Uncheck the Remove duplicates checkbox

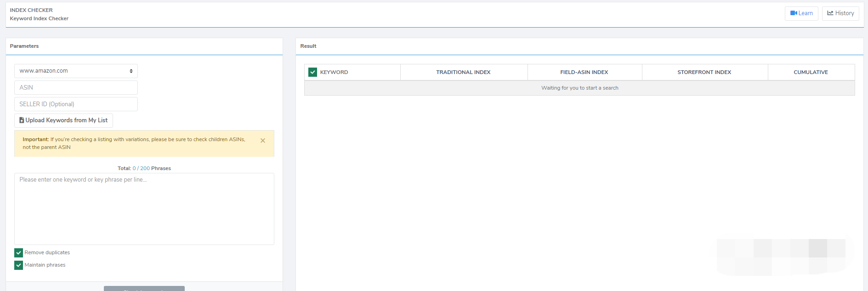click(19, 253)
